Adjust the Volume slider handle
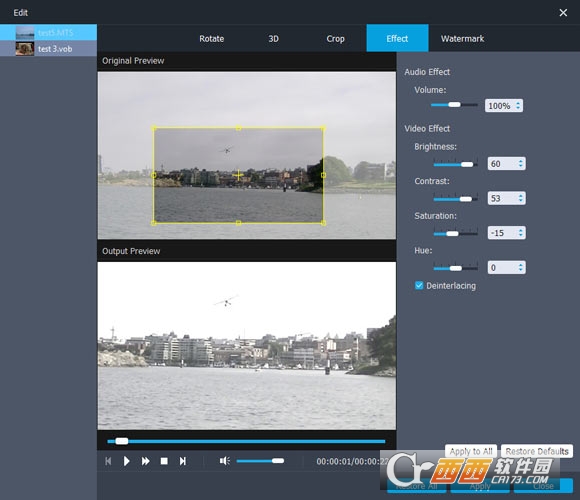Screen dimensions: 580x500 454,105
